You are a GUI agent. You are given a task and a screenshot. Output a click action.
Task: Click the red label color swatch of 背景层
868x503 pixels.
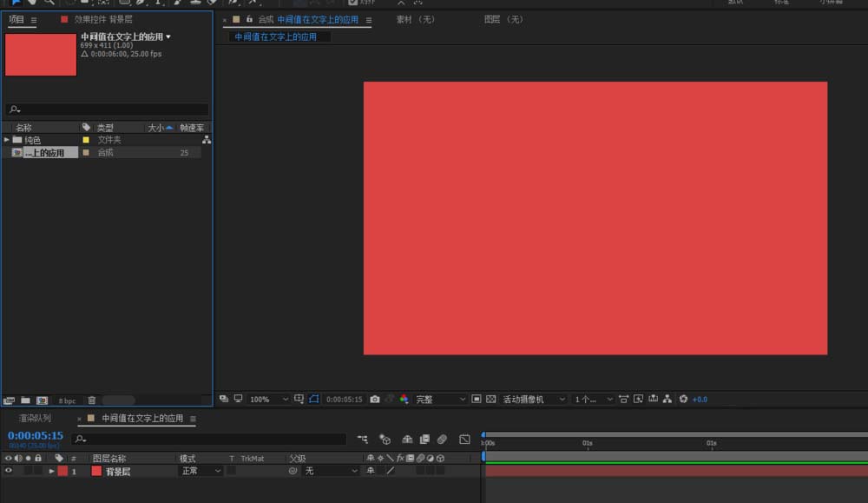point(62,471)
